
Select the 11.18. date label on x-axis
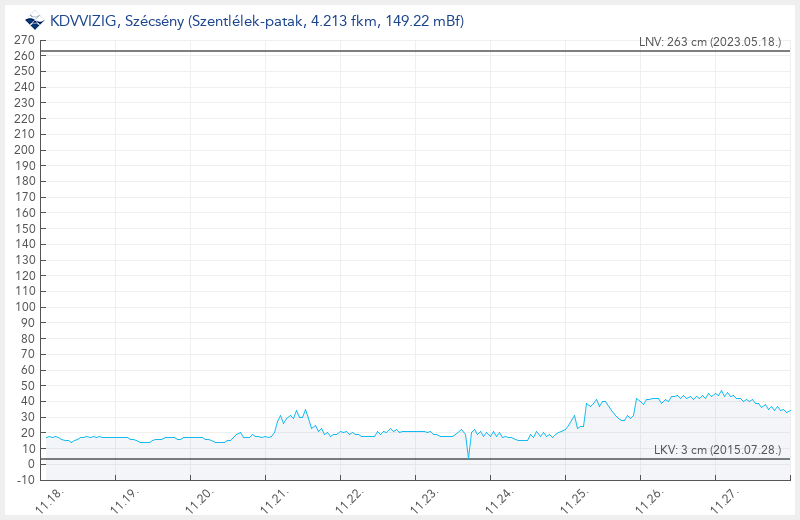[50, 500]
